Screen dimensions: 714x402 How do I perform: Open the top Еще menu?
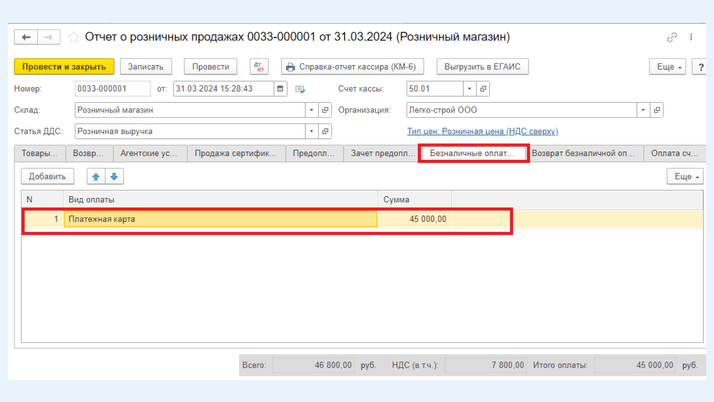pyautogui.click(x=667, y=67)
